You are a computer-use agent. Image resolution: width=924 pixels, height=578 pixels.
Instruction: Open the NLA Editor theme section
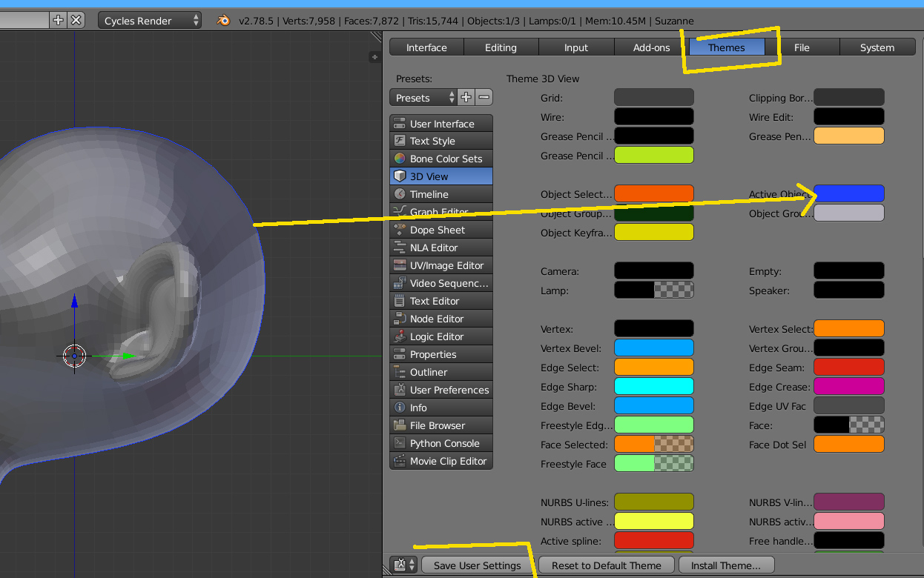click(x=440, y=248)
